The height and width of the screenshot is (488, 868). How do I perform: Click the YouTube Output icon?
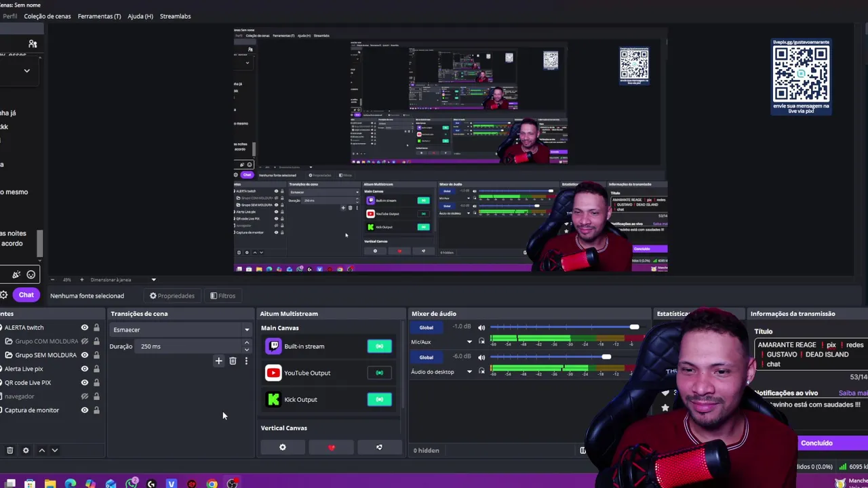273,373
